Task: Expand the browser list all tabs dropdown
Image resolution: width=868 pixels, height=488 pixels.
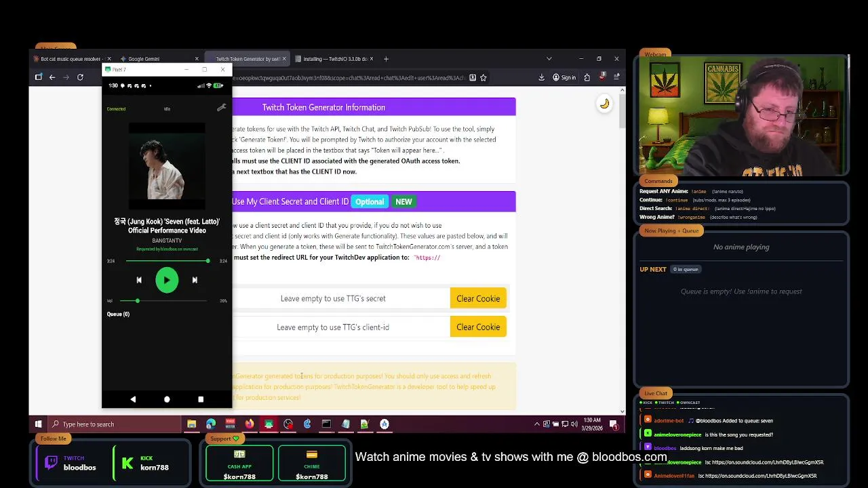Action: click(x=549, y=59)
